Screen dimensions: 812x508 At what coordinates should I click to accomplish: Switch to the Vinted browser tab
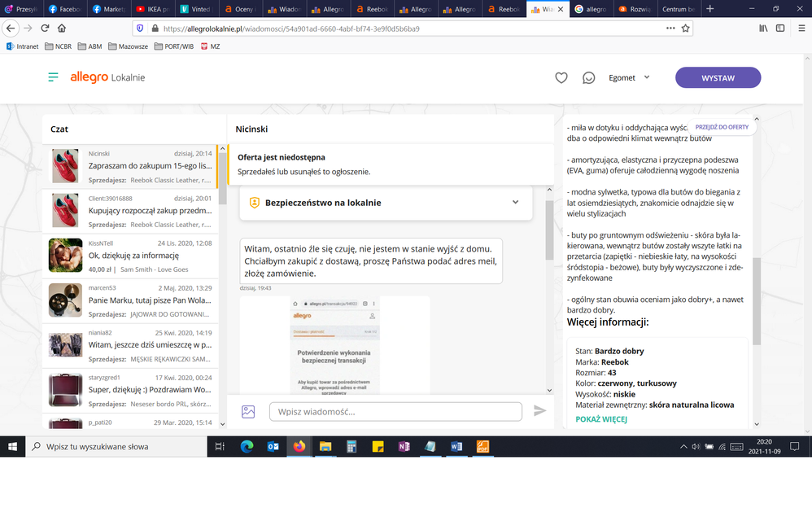tap(196, 9)
